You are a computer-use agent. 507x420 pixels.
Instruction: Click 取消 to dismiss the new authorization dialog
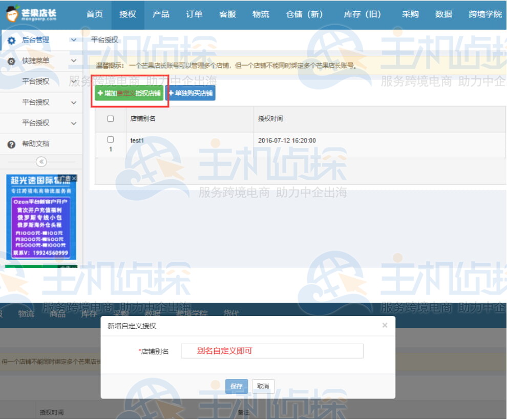(263, 386)
